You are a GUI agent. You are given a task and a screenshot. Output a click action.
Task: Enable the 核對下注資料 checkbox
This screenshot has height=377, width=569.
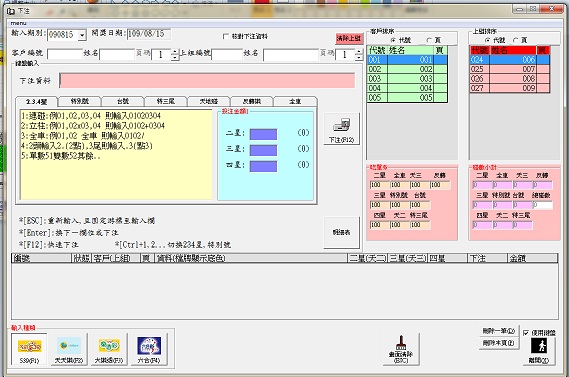(x=226, y=36)
